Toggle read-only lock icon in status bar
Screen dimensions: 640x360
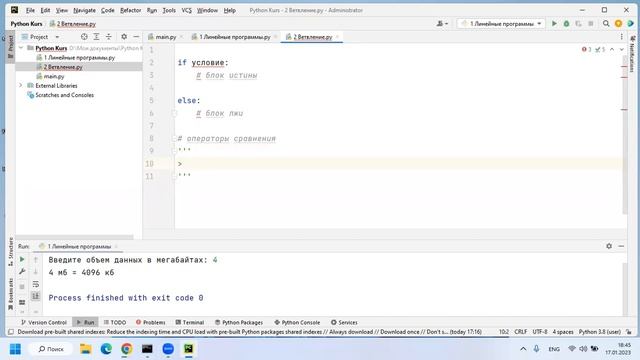[x=629, y=332]
